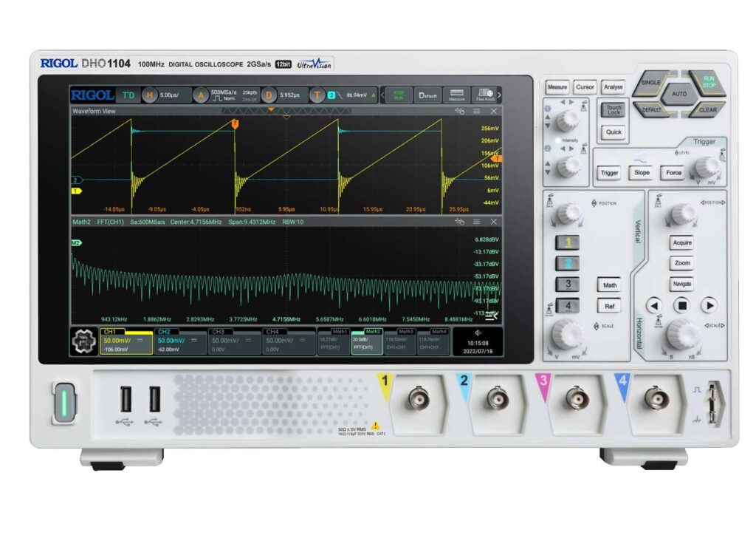
Task: Tap Math2 FFT window touch-gesture icon
Action: [x=459, y=222]
